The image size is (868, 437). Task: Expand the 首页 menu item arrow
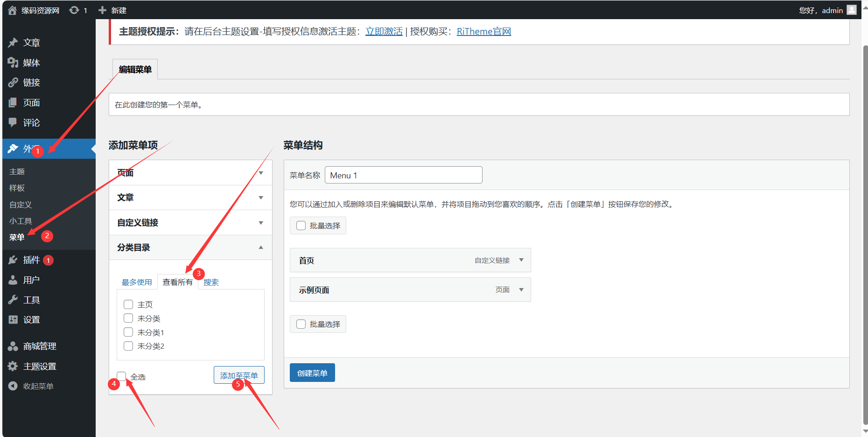(x=521, y=260)
